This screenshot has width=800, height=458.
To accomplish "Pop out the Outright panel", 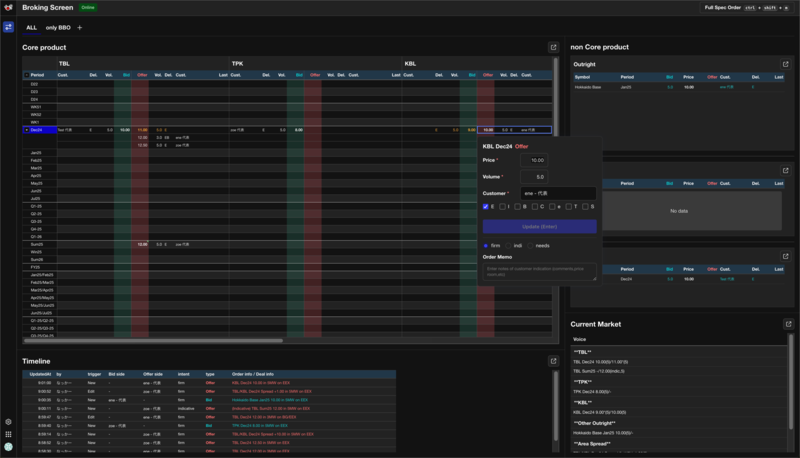I will (x=785, y=64).
